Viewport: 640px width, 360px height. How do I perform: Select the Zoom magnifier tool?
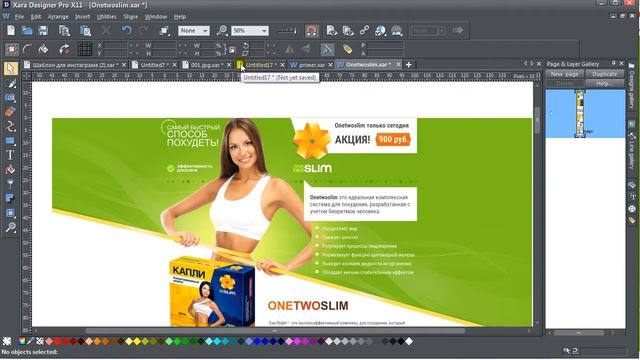pyautogui.click(x=11, y=227)
